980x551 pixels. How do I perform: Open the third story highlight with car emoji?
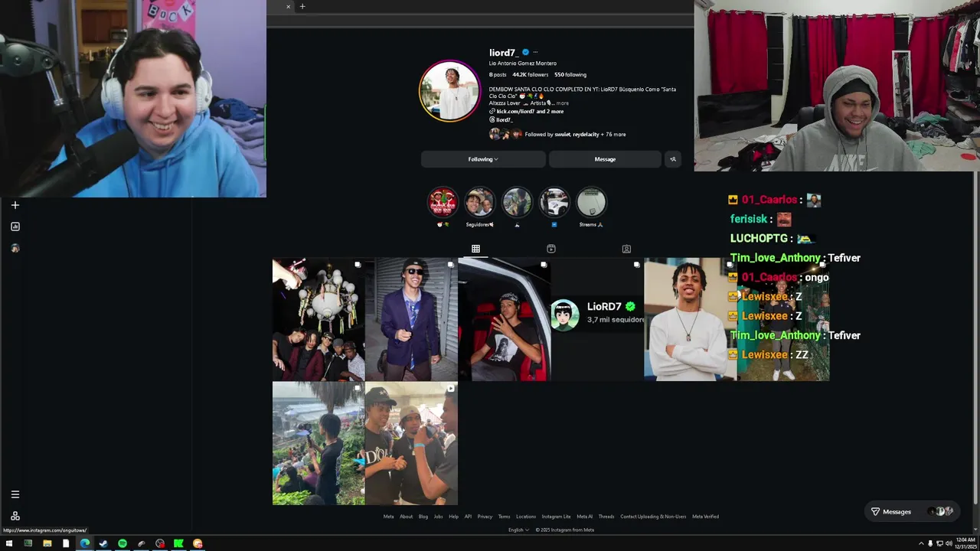pyautogui.click(x=517, y=203)
